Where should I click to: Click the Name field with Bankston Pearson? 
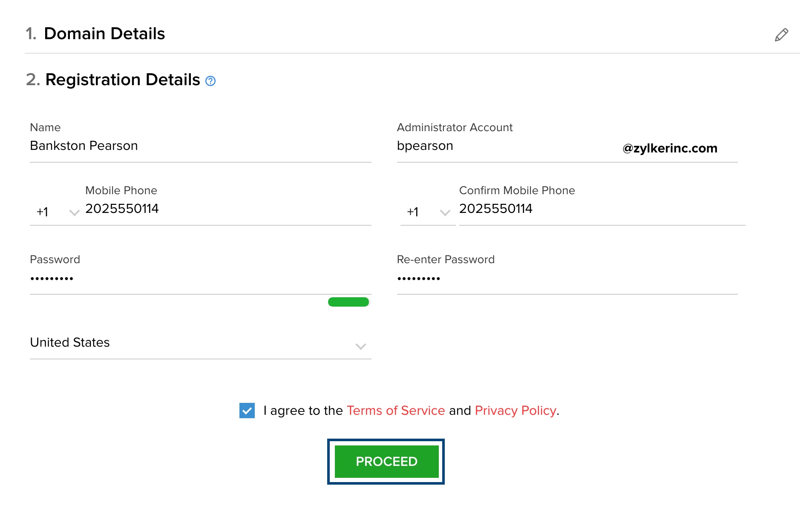(200, 146)
